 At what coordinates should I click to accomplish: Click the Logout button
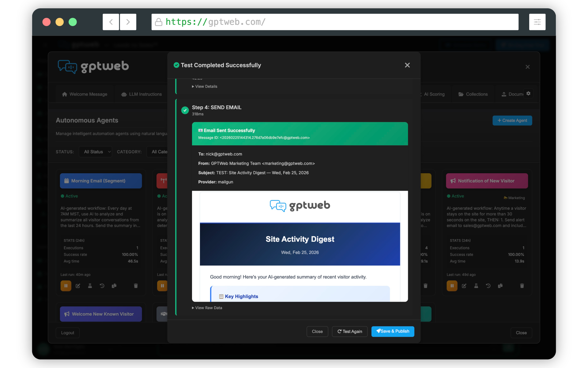pos(68,333)
